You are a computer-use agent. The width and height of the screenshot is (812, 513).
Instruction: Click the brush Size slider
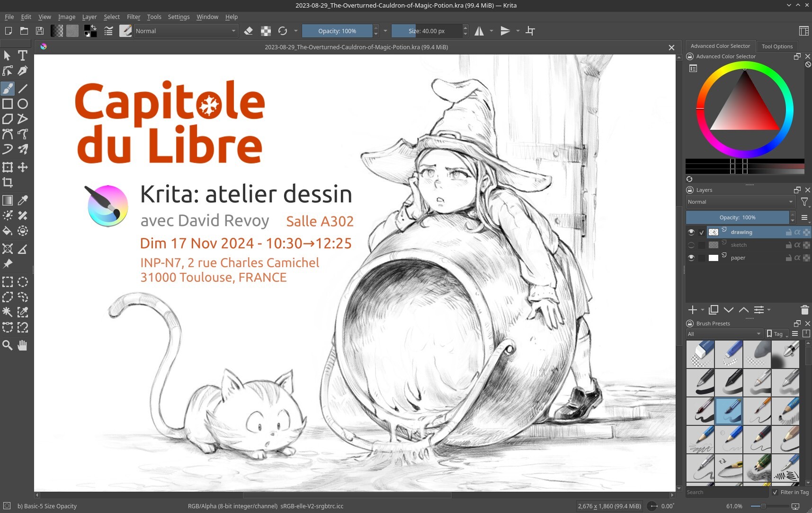point(427,31)
